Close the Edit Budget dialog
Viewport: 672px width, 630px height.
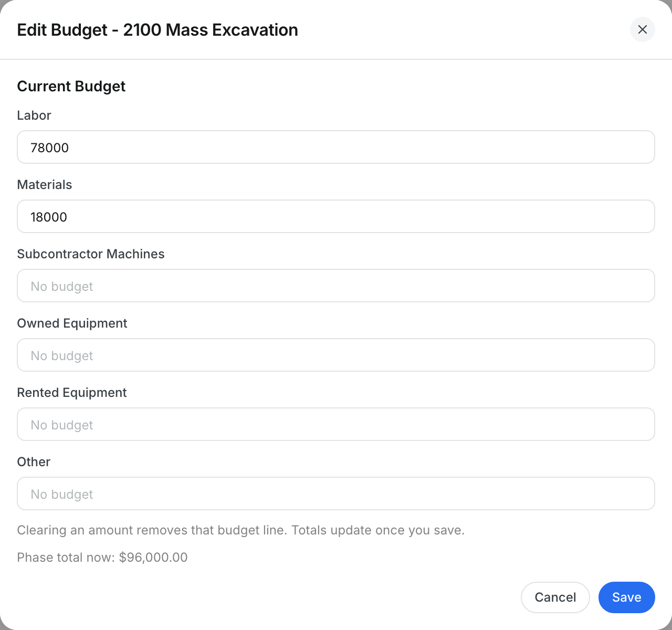click(x=643, y=29)
